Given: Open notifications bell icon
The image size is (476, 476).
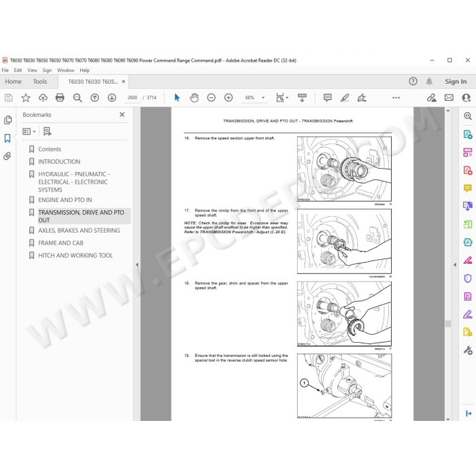Looking at the screenshot, I should [429, 82].
